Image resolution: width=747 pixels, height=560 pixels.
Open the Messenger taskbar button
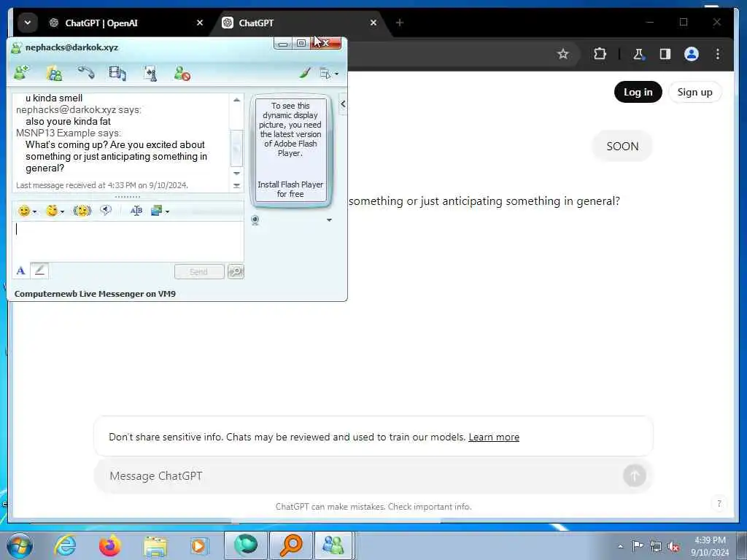pyautogui.click(x=333, y=545)
